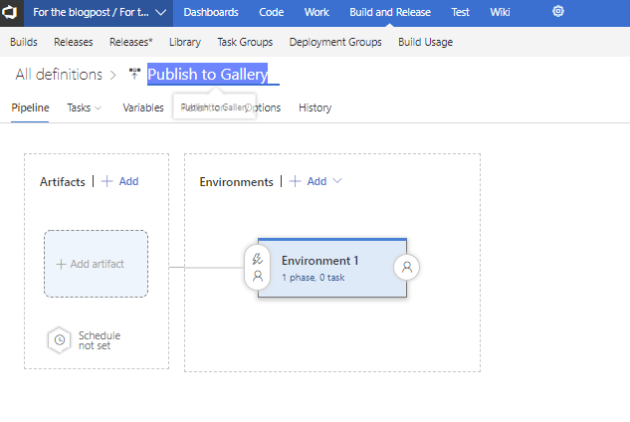
Task: Click the plus Add button for Artifacts
Action: coord(120,181)
